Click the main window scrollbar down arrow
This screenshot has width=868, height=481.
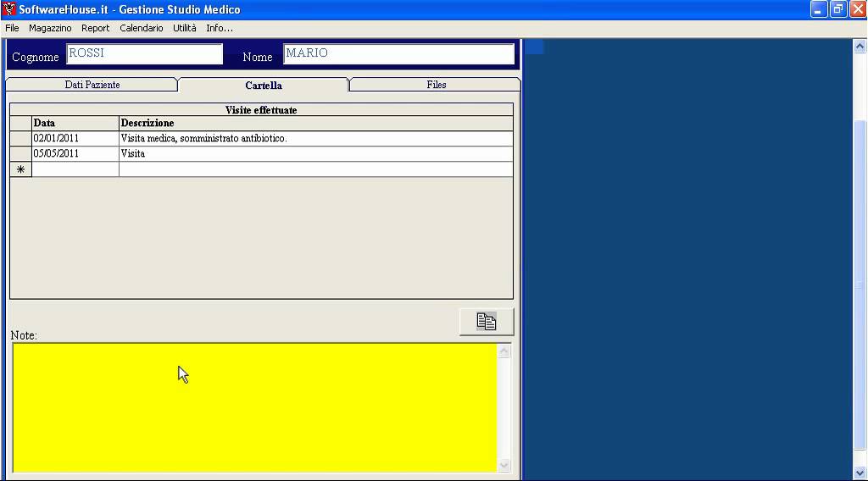pos(860,473)
